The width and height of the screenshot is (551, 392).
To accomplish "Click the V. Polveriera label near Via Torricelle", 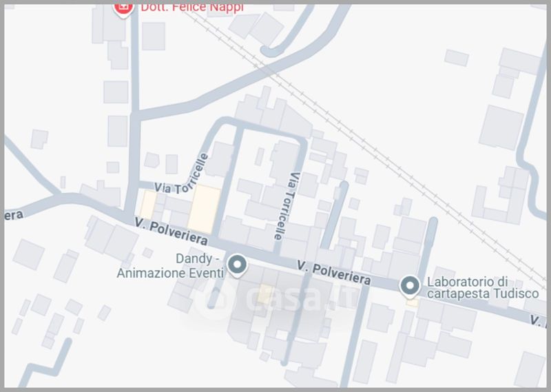I will coord(171,231).
